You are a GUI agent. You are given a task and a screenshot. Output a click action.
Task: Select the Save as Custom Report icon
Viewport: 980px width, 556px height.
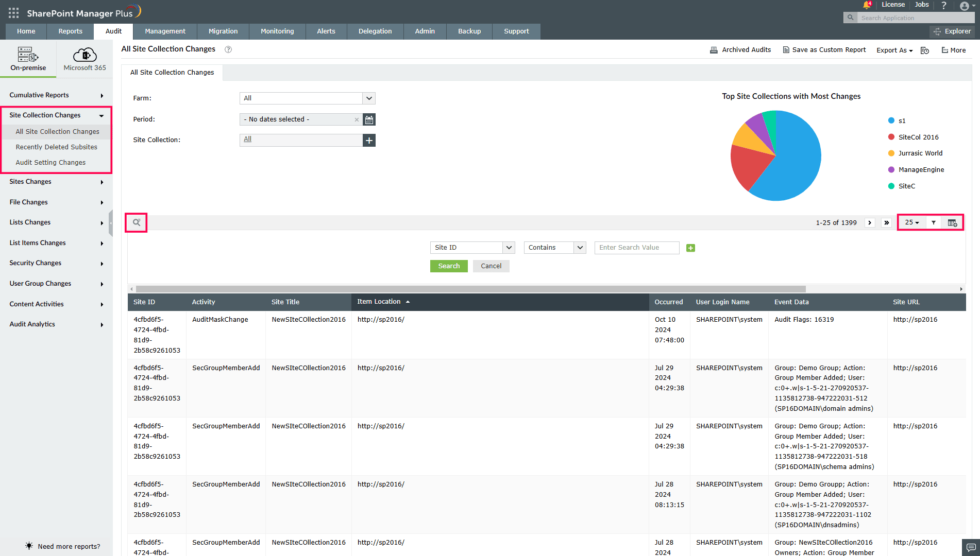click(x=786, y=49)
